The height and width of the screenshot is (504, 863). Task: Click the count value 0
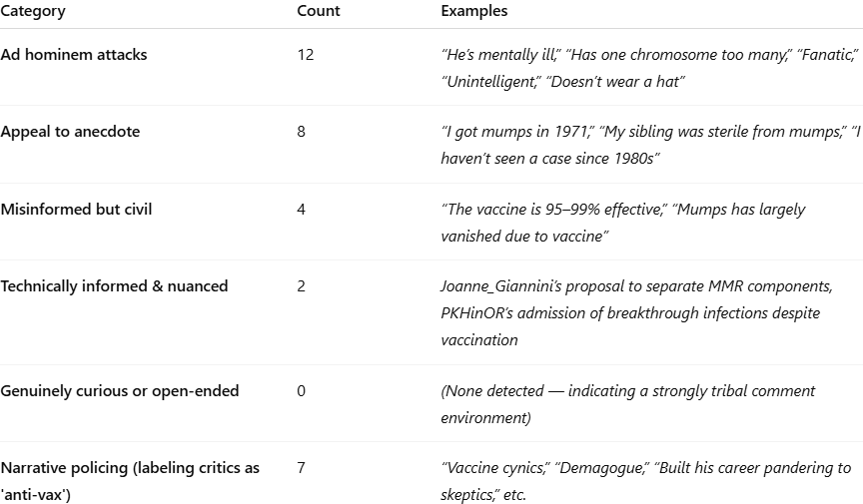(302, 391)
